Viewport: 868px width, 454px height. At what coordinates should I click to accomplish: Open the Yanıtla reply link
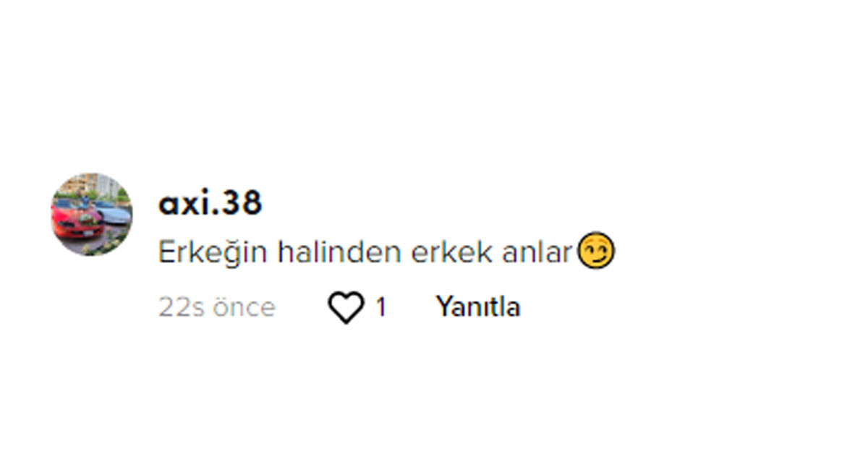coord(477,307)
